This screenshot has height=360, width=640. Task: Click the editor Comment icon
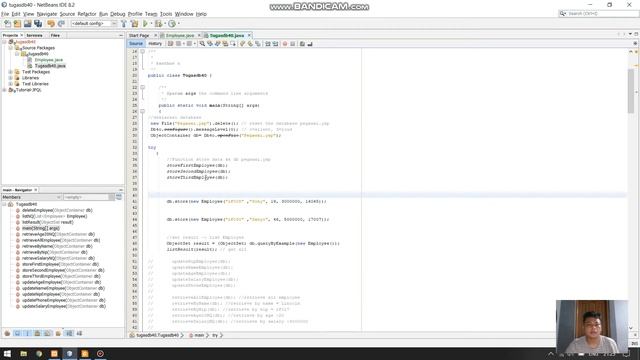[x=302, y=43]
